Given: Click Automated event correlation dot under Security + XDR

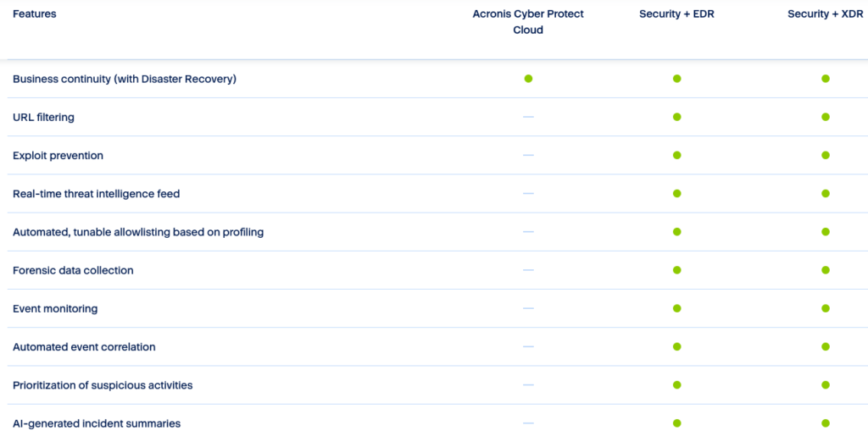Looking at the screenshot, I should coord(825,347).
